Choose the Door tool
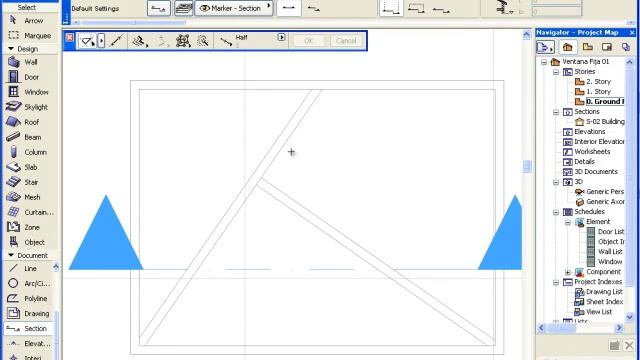640x360 pixels. pyautogui.click(x=24, y=77)
